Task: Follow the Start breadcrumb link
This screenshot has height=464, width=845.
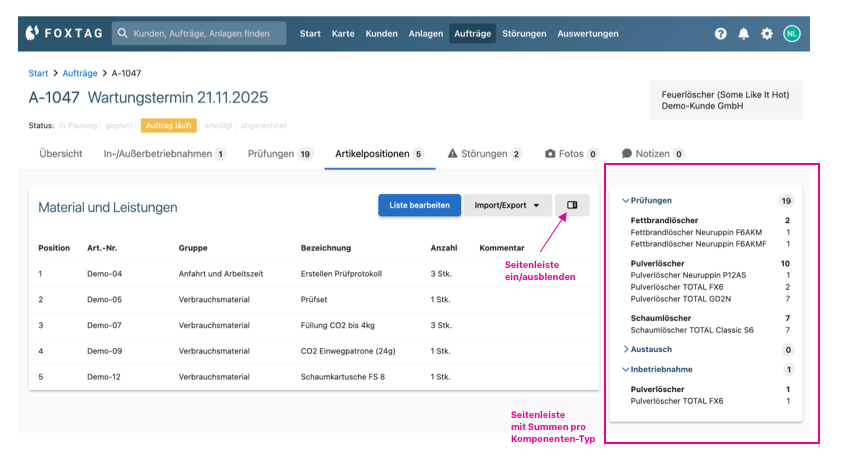Action: click(x=38, y=73)
